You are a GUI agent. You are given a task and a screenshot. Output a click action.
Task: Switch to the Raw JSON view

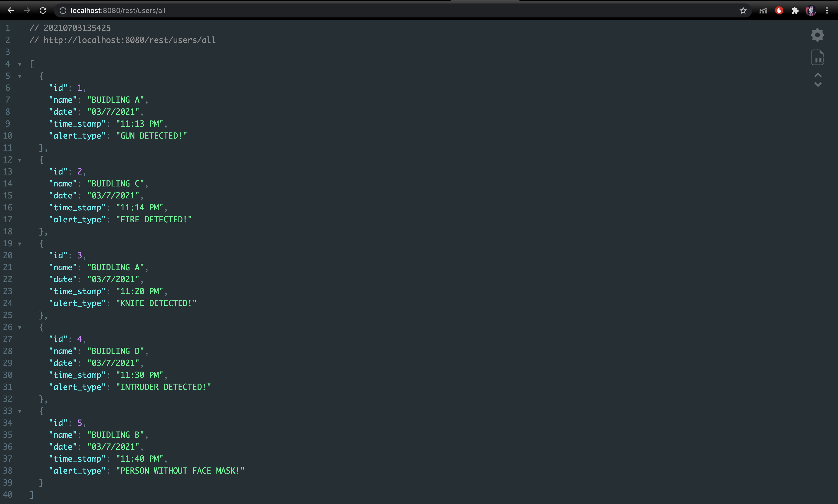tap(817, 57)
